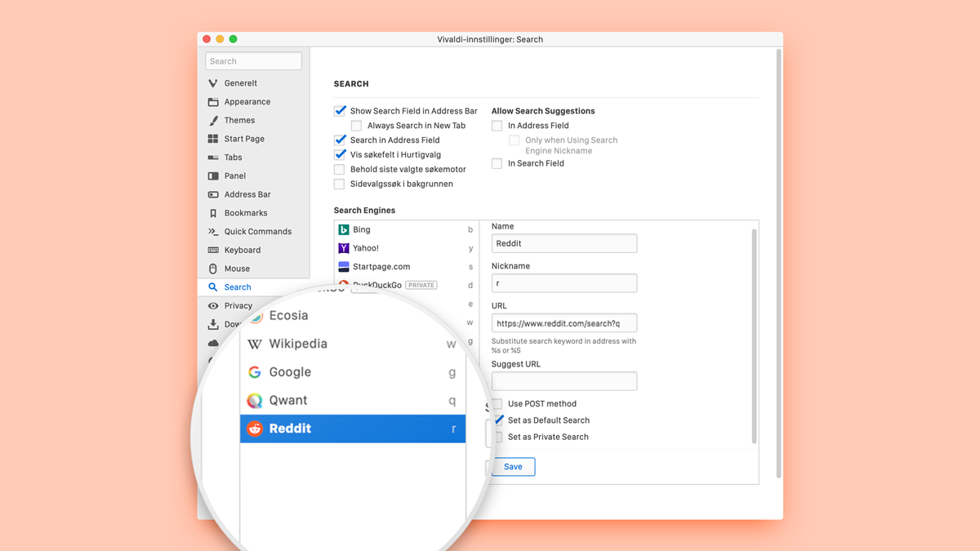Enable suggestions In Search Field
The image size is (980, 551).
coord(497,163)
